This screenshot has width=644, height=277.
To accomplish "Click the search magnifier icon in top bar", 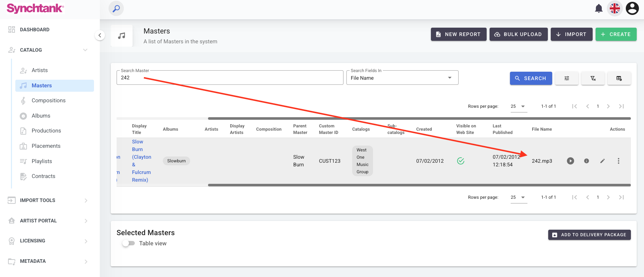I will tap(116, 8).
